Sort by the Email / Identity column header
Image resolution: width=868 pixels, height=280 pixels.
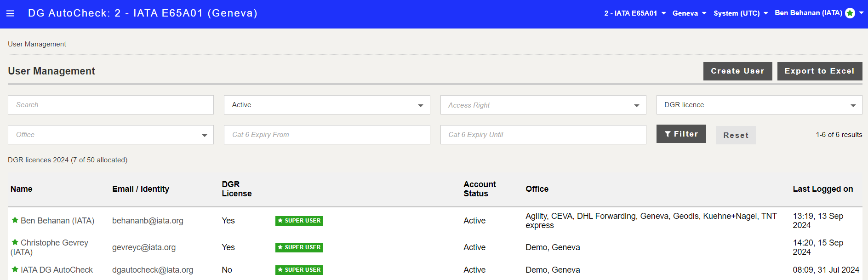[141, 189]
